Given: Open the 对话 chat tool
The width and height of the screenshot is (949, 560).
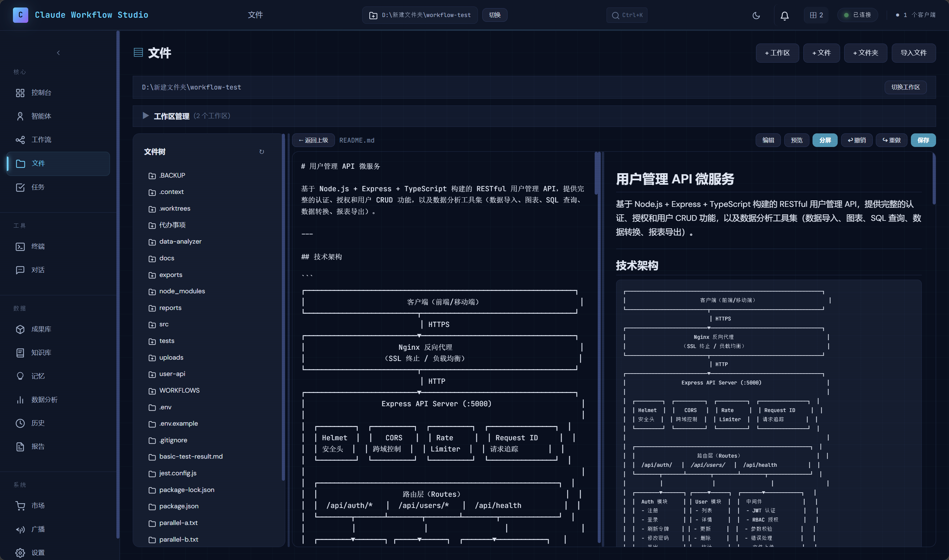Looking at the screenshot, I should point(58,270).
